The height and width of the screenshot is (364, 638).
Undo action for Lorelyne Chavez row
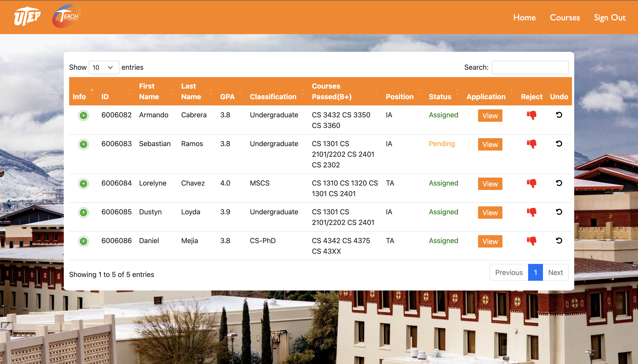tap(559, 183)
